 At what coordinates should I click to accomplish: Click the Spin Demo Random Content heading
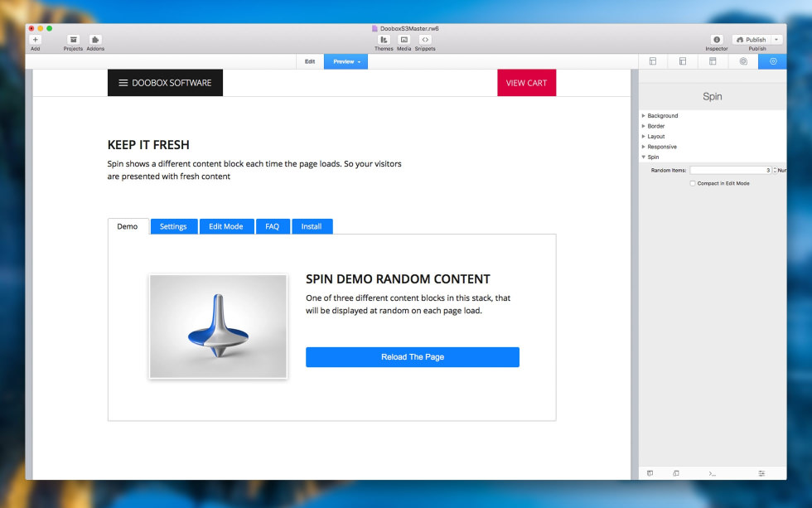[398, 279]
